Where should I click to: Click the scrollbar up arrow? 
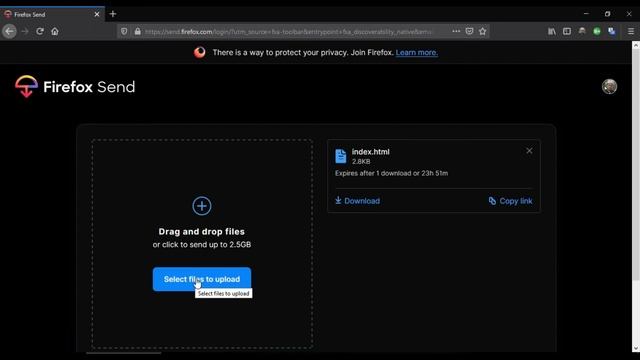point(636,45)
